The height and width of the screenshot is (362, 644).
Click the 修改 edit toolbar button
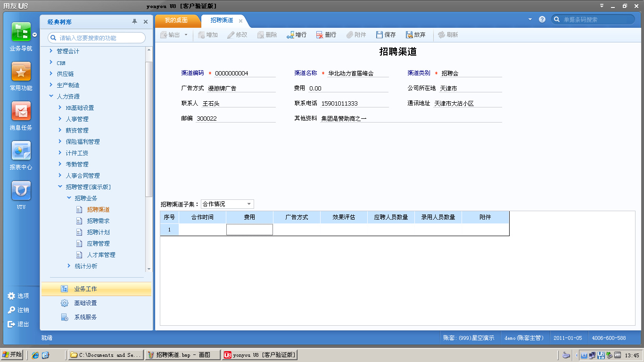click(237, 35)
